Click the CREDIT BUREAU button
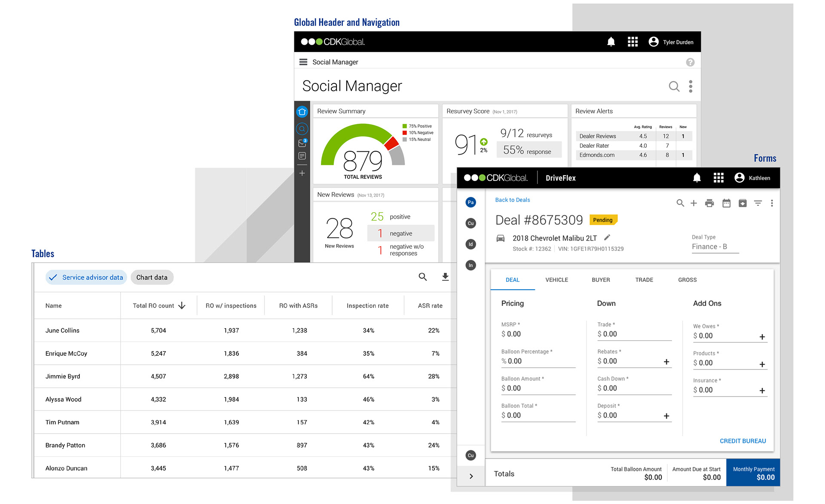Viewport: 825px width, 504px height. coord(742,441)
